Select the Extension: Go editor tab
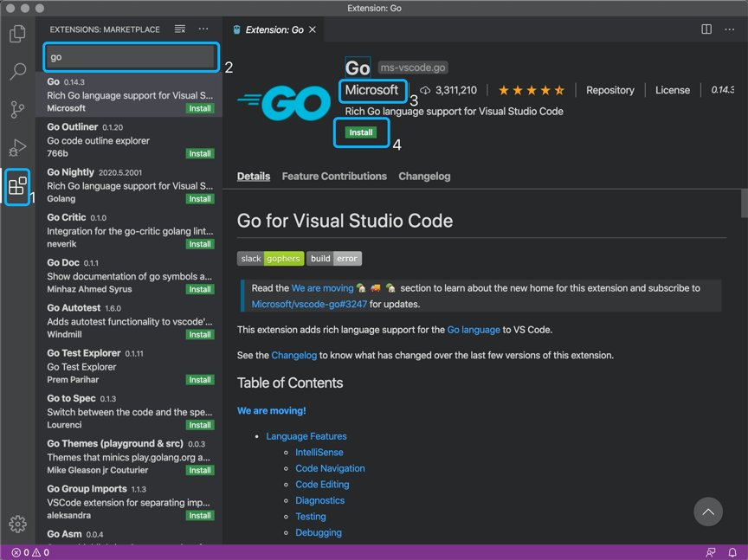The width and height of the screenshot is (748, 560). click(x=274, y=29)
